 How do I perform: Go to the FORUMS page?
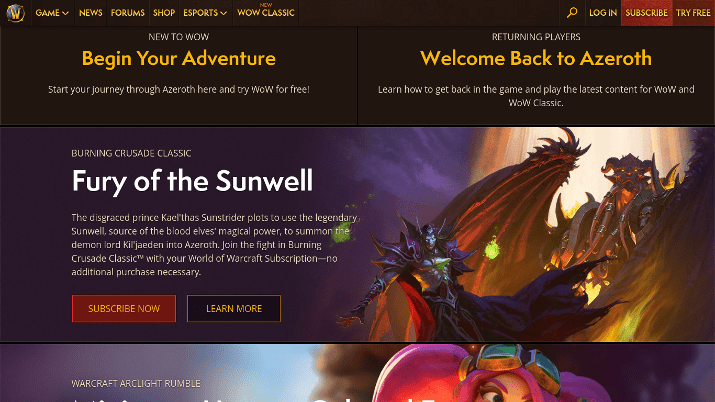(127, 13)
